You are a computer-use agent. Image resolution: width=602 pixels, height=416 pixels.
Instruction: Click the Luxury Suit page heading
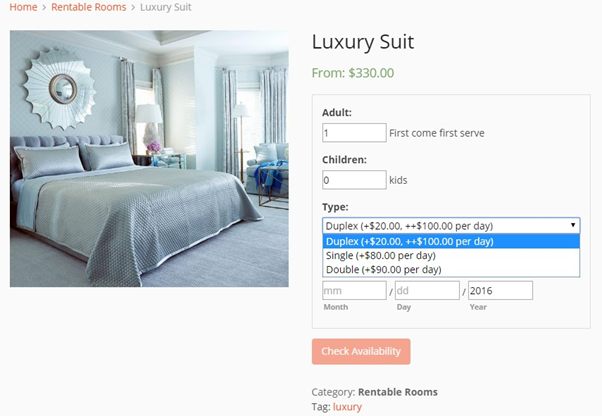[362, 42]
